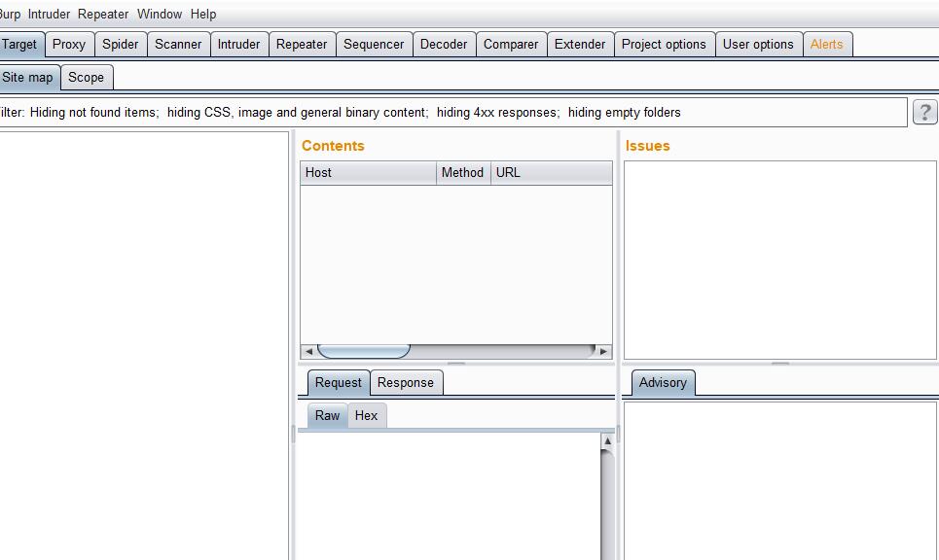Switch to the Hex view tab

click(x=367, y=416)
